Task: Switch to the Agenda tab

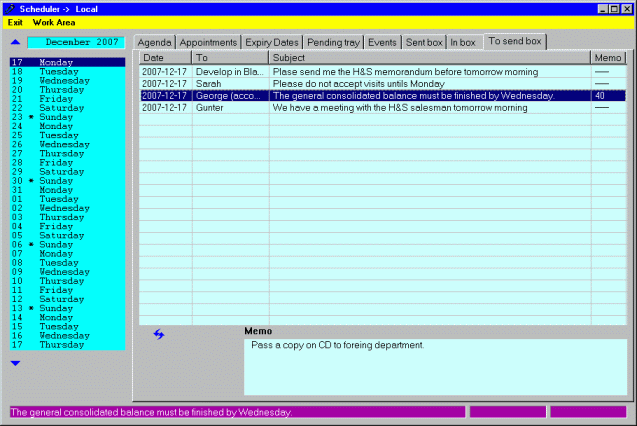Action: pos(154,43)
